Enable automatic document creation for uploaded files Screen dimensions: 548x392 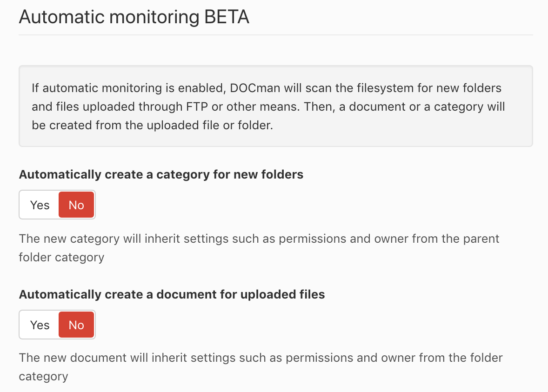coord(40,325)
